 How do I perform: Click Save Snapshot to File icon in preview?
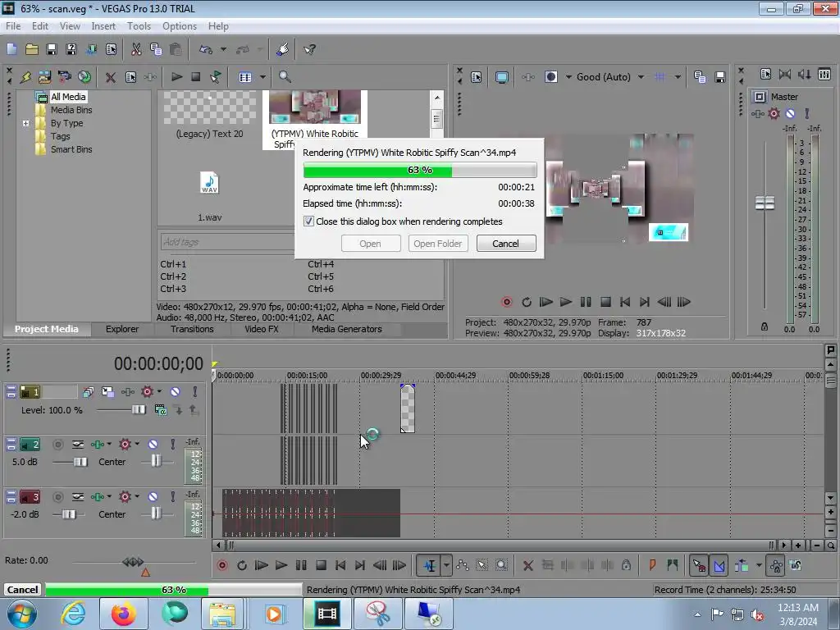tap(720, 77)
